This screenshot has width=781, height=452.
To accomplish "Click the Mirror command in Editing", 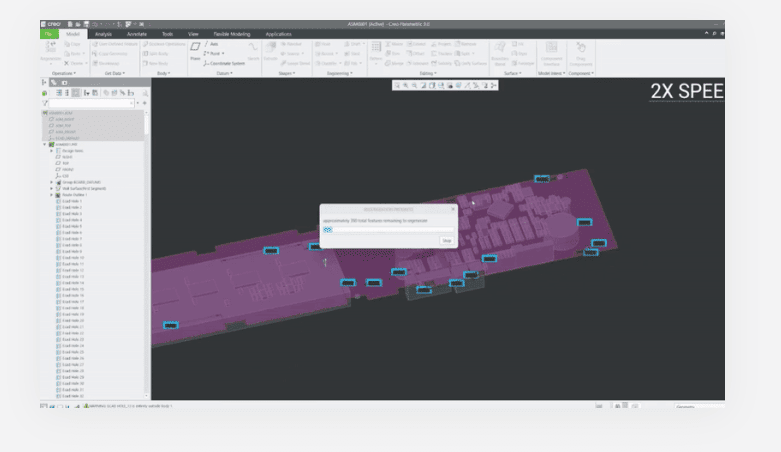I will [394, 44].
